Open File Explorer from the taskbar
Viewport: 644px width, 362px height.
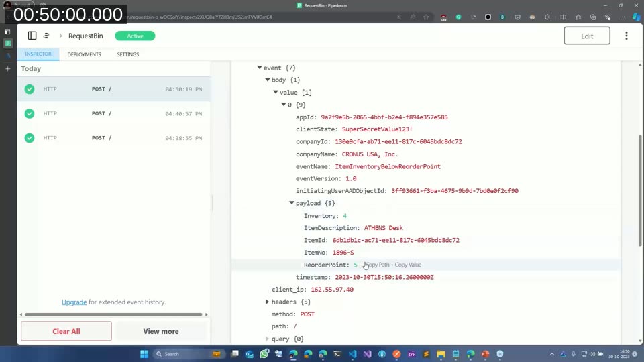(441, 354)
